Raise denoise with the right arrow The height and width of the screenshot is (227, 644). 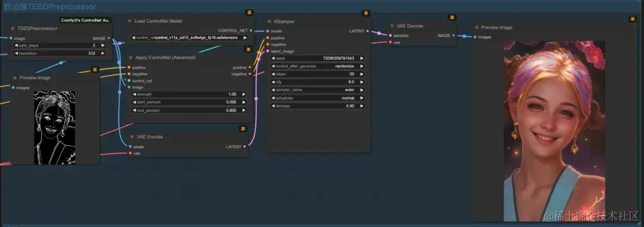362,106
